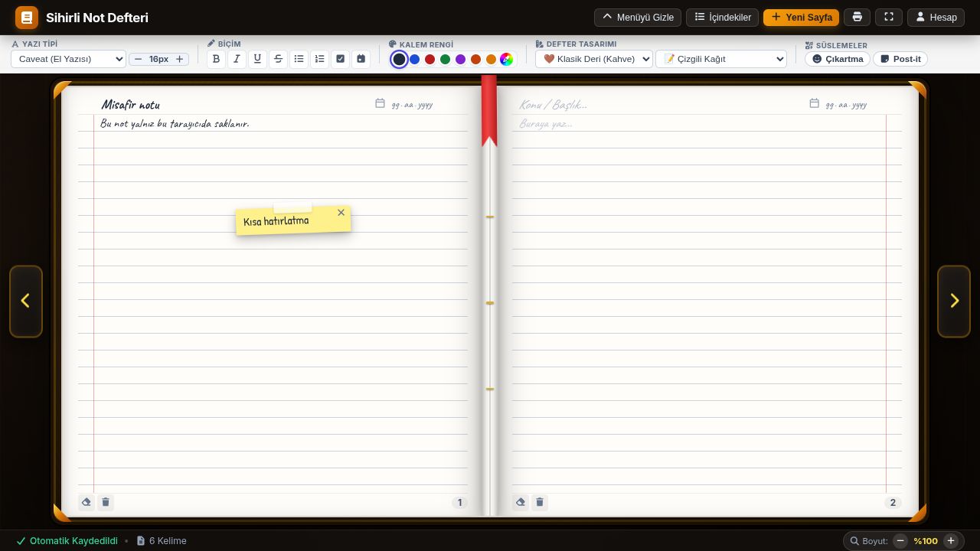Enter fullscreen mode
The height and width of the screenshot is (551, 980).
click(889, 17)
